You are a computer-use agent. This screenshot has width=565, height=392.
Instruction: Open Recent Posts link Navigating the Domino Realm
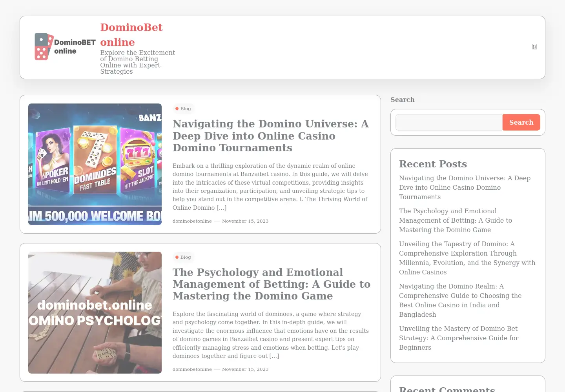[x=460, y=300]
